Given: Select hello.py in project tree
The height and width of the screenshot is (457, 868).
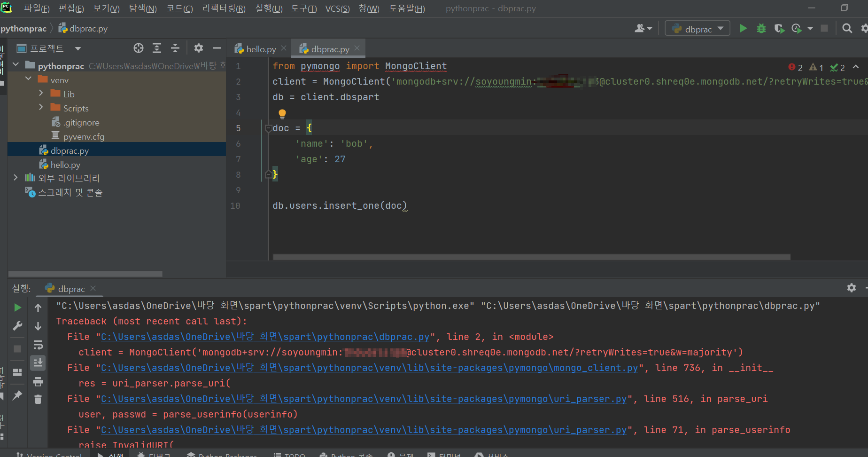Looking at the screenshot, I should (x=59, y=165).
